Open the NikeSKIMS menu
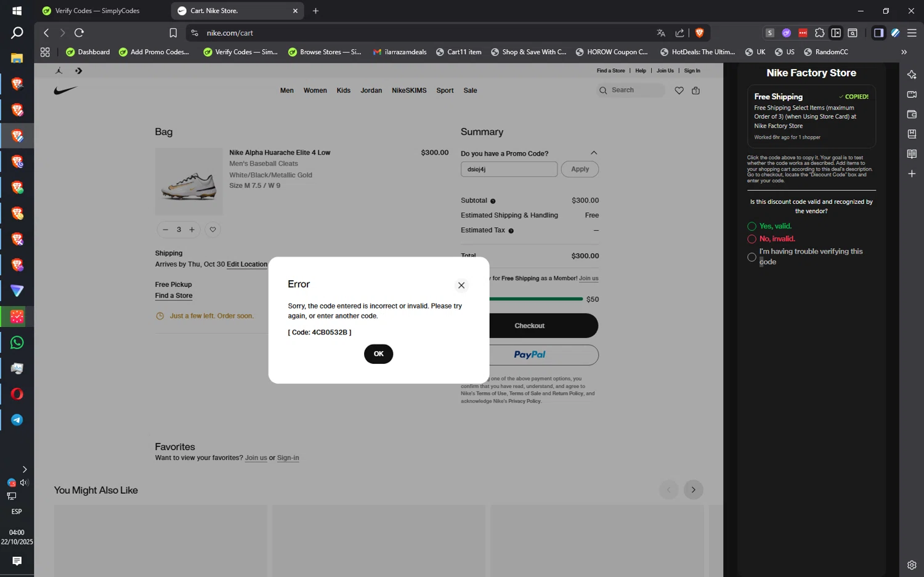The width and height of the screenshot is (924, 577). point(409,91)
